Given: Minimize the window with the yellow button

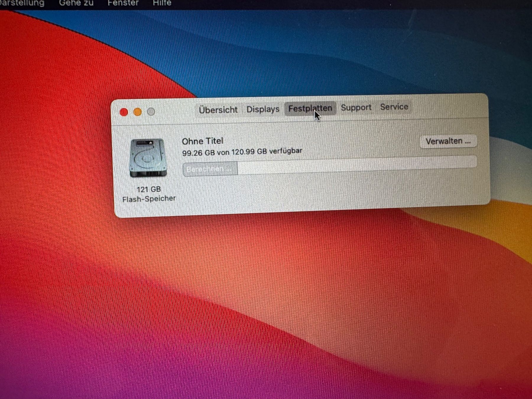Looking at the screenshot, I should pos(137,112).
